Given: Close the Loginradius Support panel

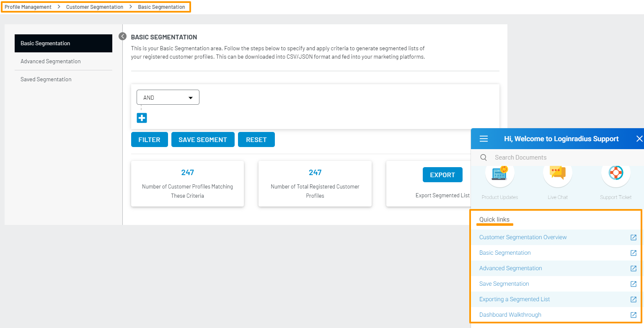Looking at the screenshot, I should (x=639, y=139).
